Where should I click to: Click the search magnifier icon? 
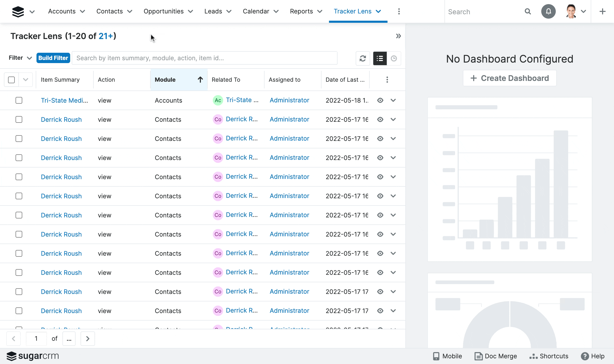528,12
